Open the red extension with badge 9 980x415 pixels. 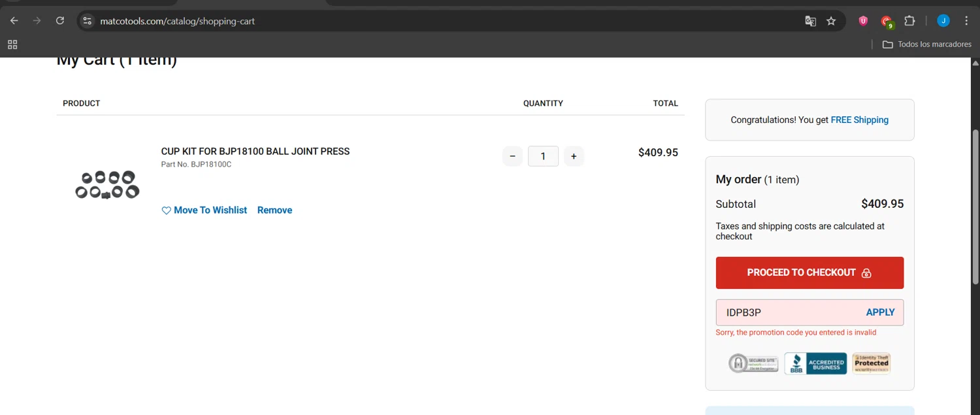click(x=887, y=22)
